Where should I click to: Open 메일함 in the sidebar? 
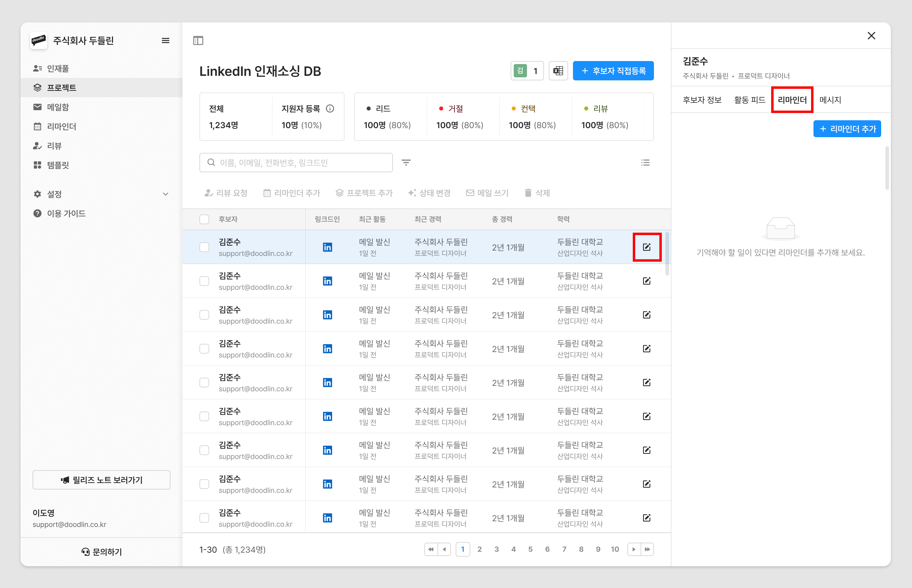pyautogui.click(x=58, y=107)
